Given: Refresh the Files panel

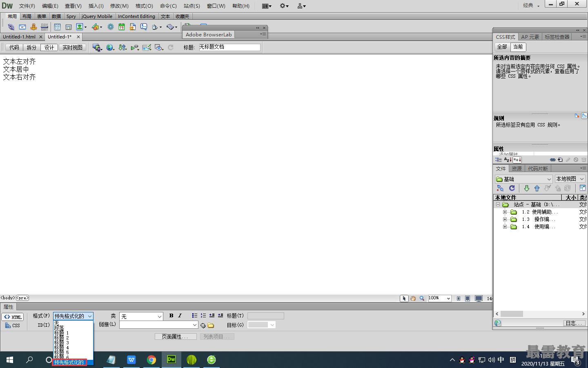Looking at the screenshot, I should 512,188.
